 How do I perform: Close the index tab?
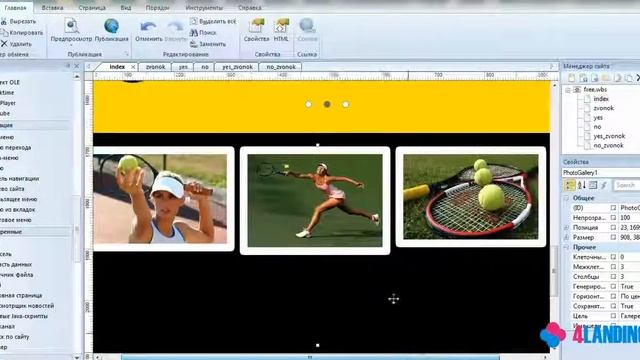[133, 67]
